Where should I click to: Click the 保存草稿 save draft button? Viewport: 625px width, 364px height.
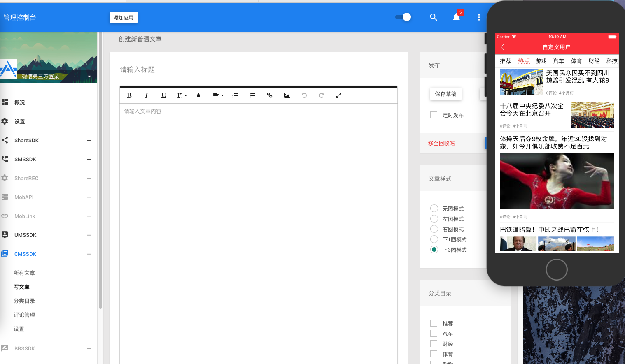[x=445, y=94]
